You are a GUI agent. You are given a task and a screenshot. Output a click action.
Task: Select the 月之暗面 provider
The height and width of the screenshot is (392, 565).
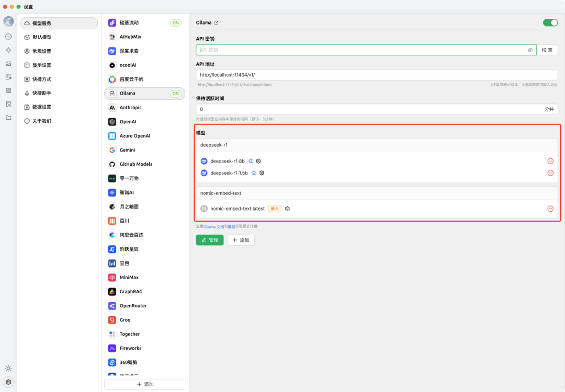pos(144,206)
